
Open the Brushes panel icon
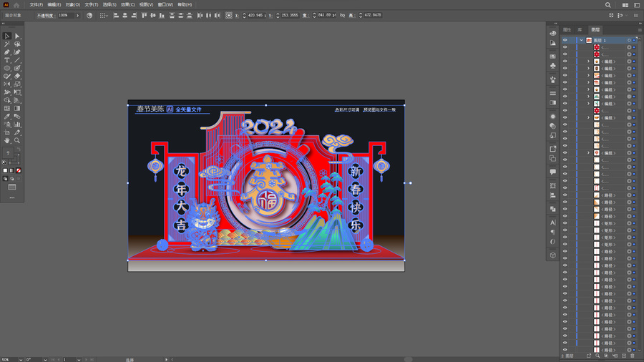pyautogui.click(x=553, y=79)
